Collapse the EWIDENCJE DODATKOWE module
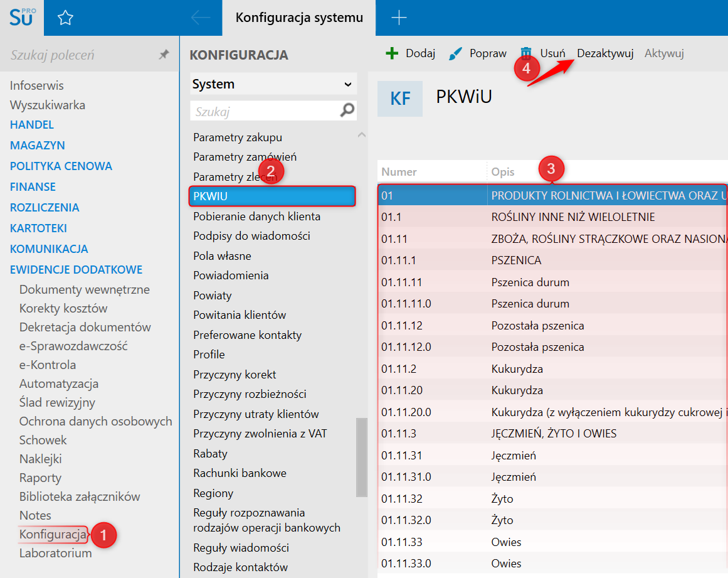 [76, 269]
